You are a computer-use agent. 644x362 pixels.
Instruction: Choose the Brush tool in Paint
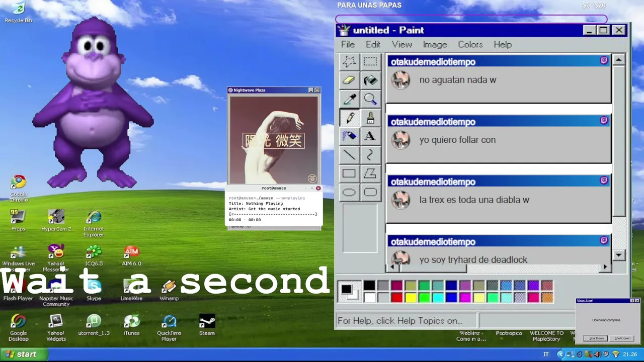click(x=370, y=117)
